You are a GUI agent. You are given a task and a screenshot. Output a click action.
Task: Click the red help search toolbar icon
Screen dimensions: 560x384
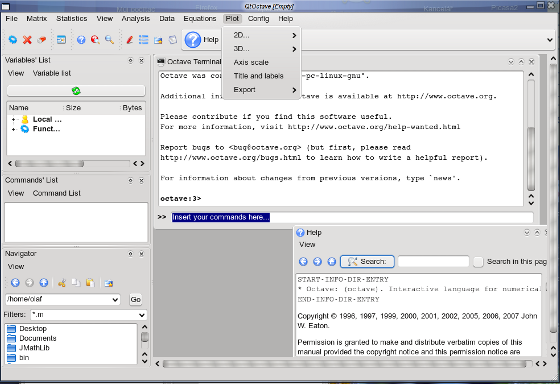point(95,40)
